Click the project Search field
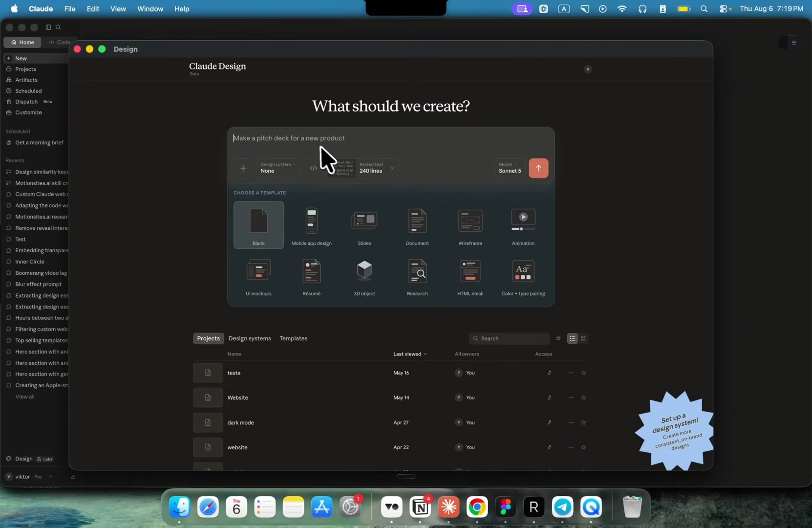 [509, 338]
